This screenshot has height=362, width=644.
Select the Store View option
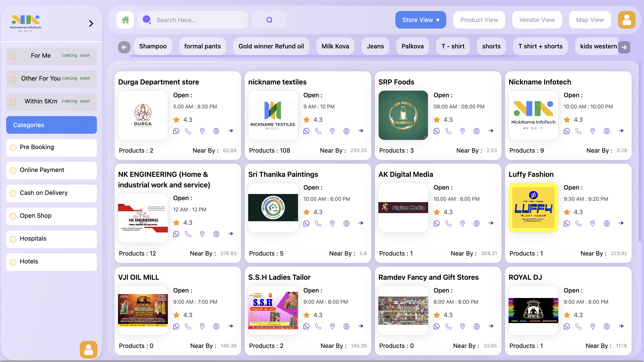420,20
